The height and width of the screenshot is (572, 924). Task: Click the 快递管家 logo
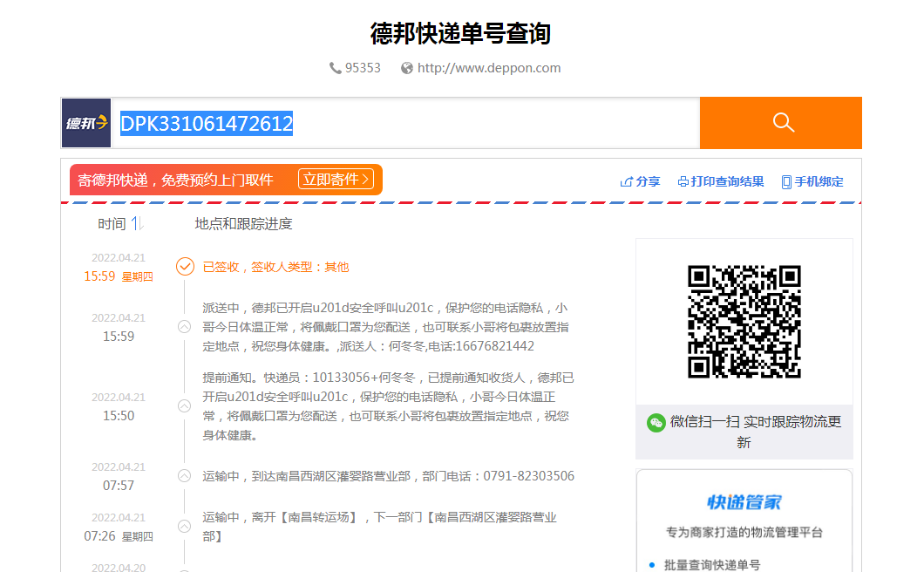click(744, 502)
